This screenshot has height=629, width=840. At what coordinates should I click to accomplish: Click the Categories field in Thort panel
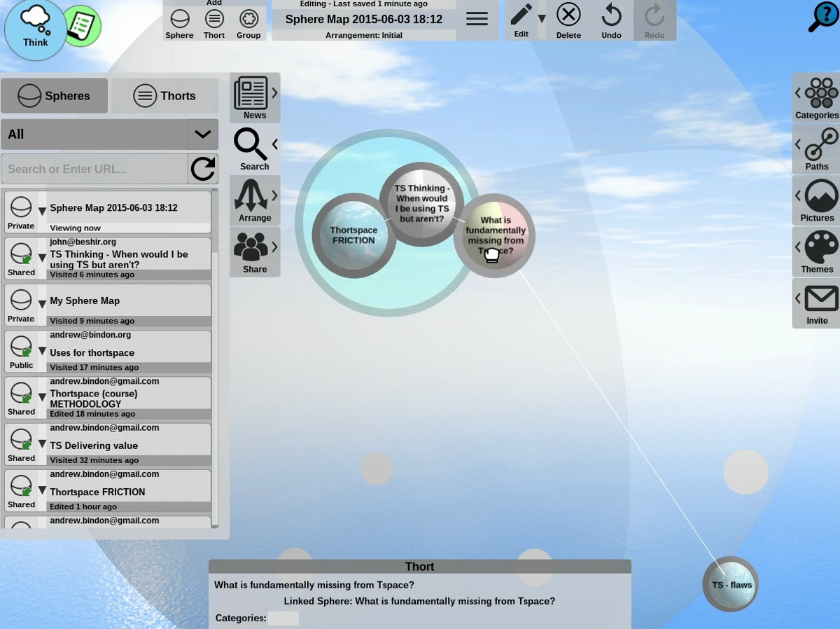[283, 618]
